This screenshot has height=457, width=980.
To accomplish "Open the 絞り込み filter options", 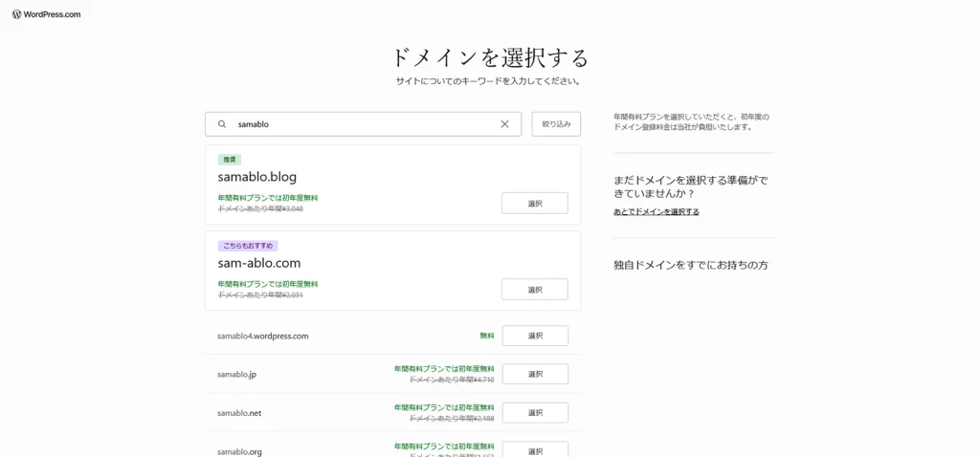I will 556,124.
